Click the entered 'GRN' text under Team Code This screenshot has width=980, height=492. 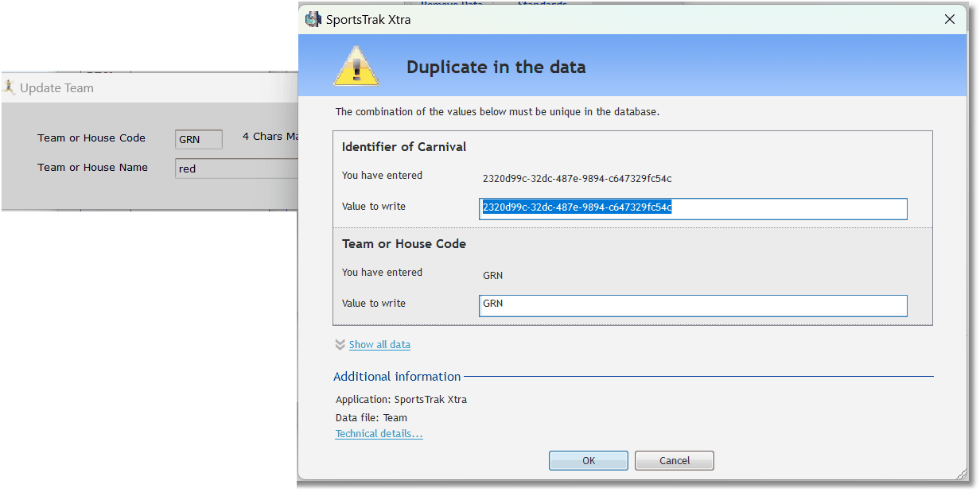(x=493, y=276)
